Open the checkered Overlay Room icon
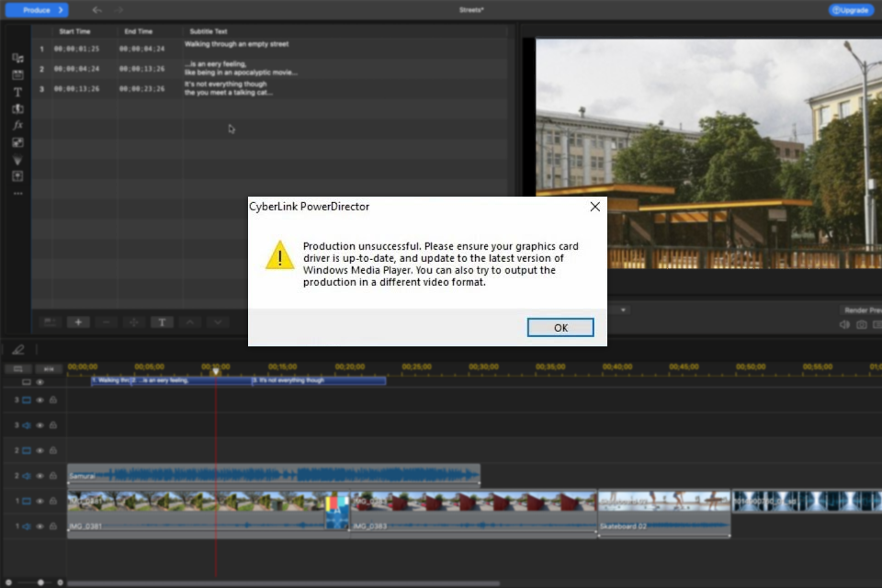882x588 pixels. click(x=17, y=142)
